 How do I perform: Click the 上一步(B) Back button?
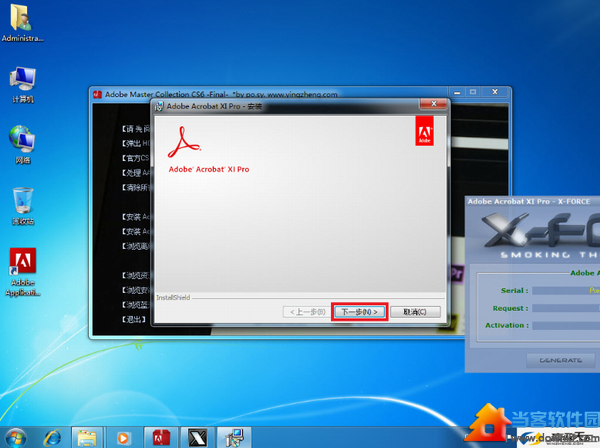[x=304, y=312]
